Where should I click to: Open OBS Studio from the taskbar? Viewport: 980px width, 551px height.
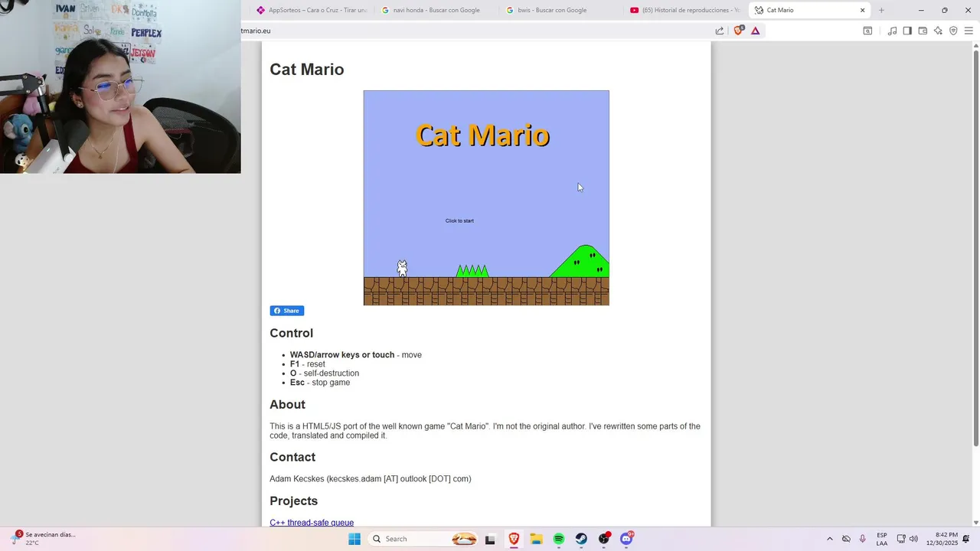click(x=604, y=539)
